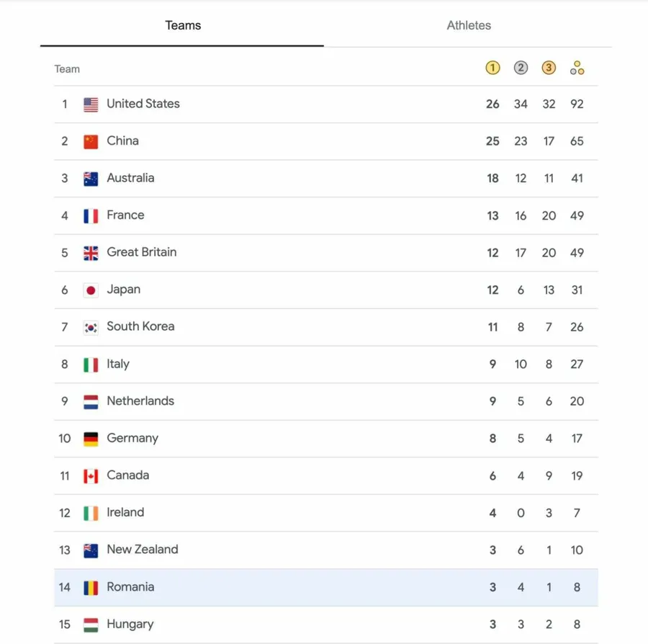Click the bronze medal column icon

pyautogui.click(x=549, y=68)
